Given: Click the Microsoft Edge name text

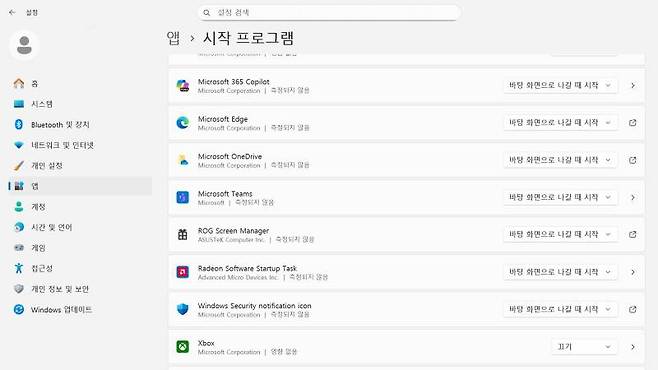Looking at the screenshot, I should point(223,119).
